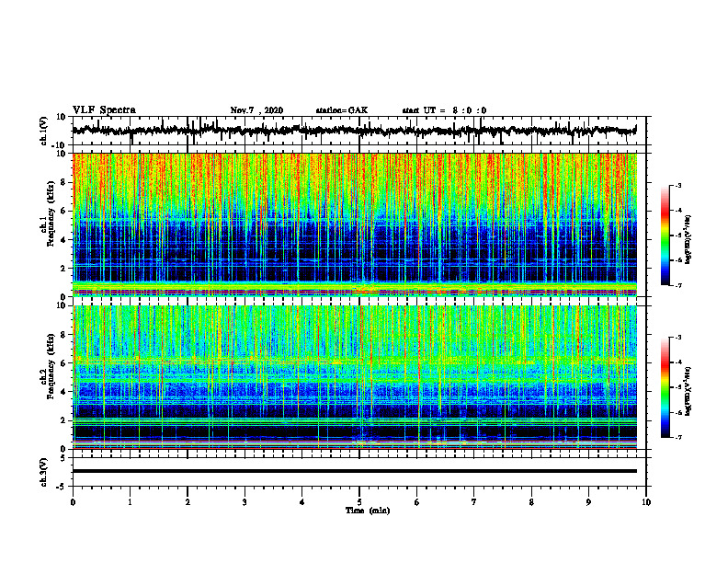
Task: Click the "ch.1(V)" vertical axis label
Action: point(44,131)
